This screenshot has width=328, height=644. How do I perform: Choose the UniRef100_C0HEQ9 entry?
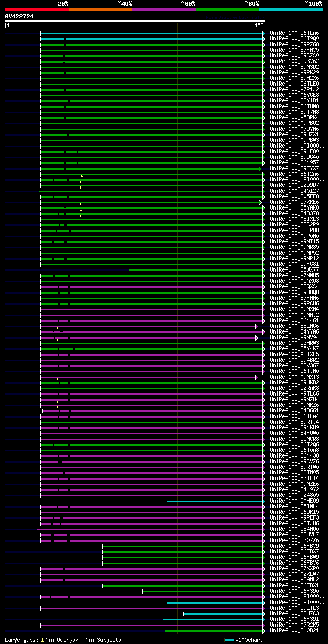click(x=294, y=501)
